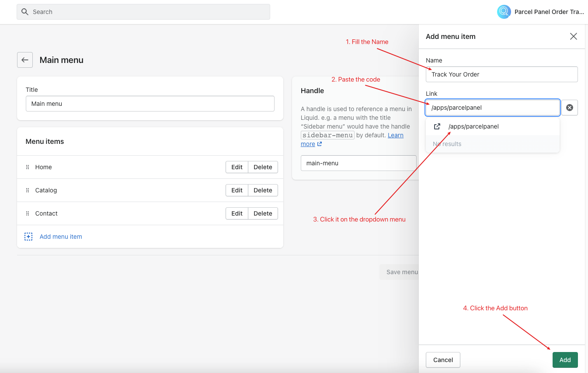Click the Menu items heading
The width and height of the screenshot is (588, 373).
[x=45, y=141]
